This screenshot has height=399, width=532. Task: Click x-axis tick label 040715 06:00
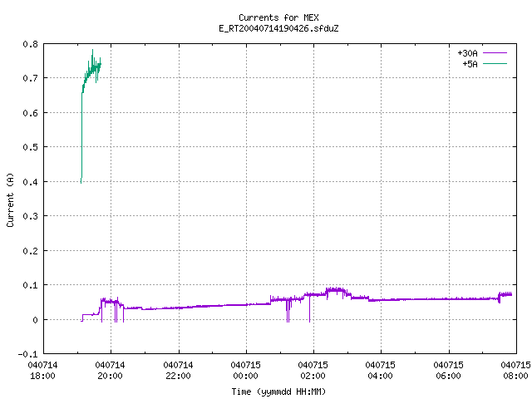[448, 371]
